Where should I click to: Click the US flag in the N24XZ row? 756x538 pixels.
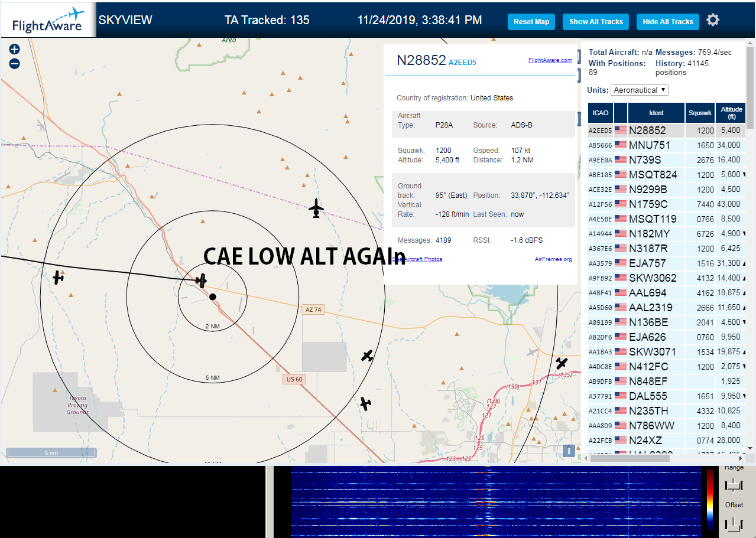[621, 440]
